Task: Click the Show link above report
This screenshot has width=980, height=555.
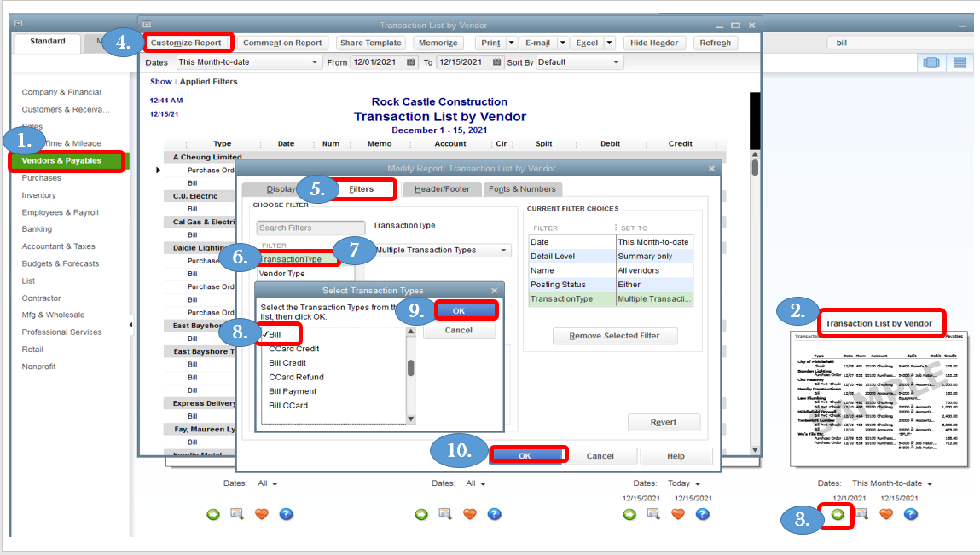Action: (x=160, y=81)
